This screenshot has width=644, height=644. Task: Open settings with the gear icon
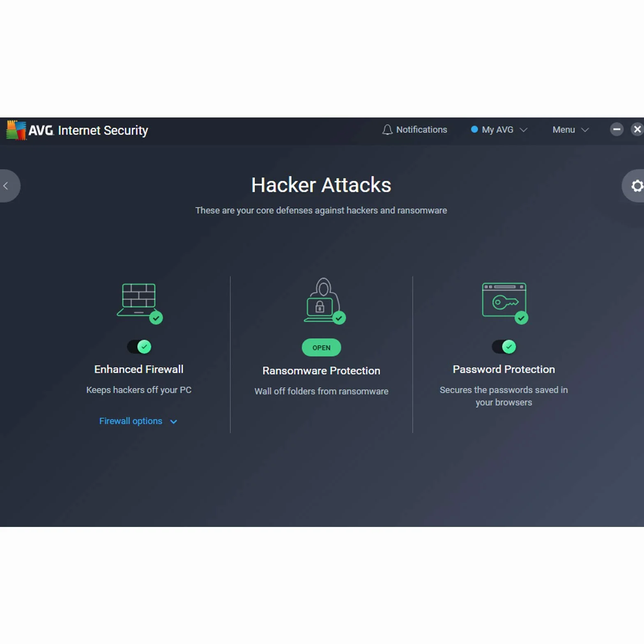(x=635, y=186)
